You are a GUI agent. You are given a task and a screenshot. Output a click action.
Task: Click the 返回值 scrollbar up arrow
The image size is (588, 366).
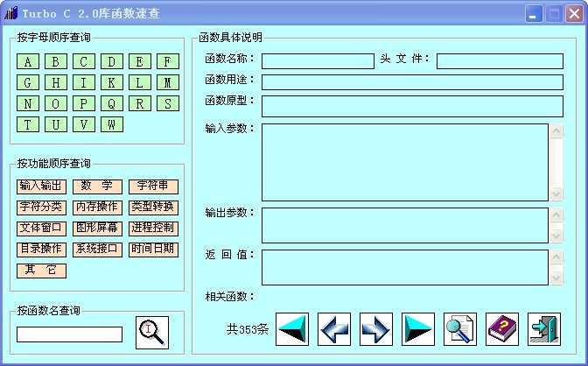556,257
